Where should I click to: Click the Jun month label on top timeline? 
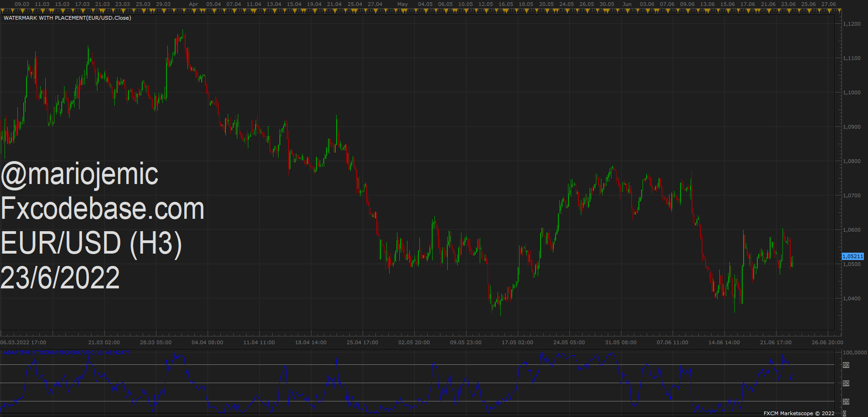(x=627, y=4)
